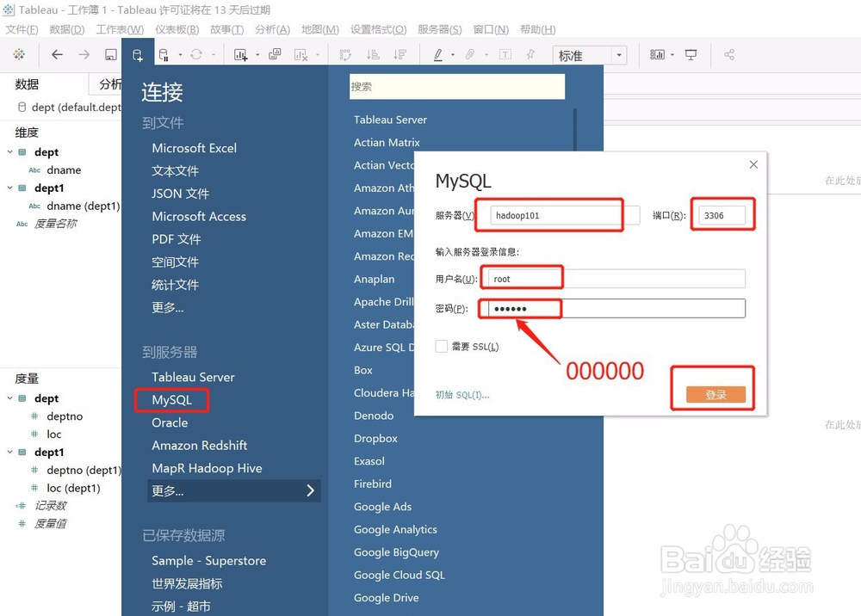Collapse the dept table under 度量
This screenshot has width=861, height=616.
pos(9,398)
